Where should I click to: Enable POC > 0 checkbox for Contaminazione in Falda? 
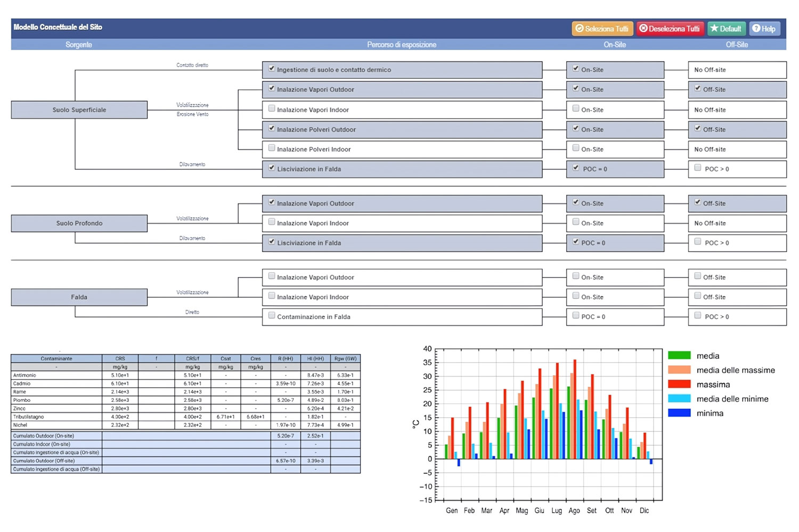point(698,316)
